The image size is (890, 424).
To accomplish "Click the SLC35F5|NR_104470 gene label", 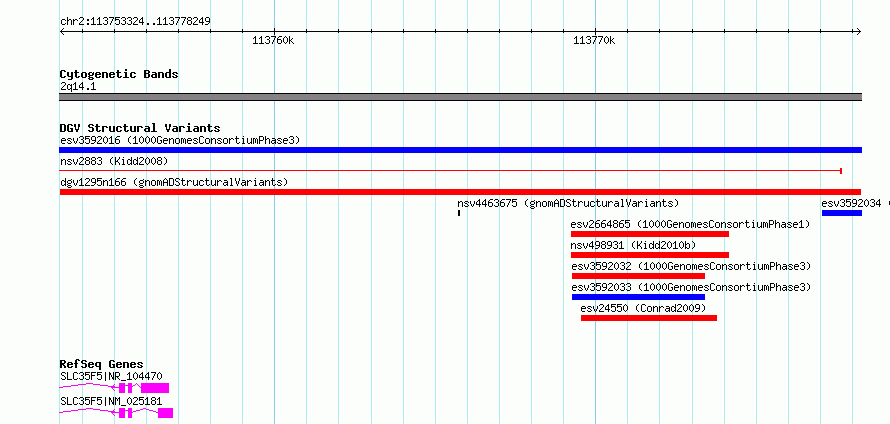I will click(x=111, y=376).
